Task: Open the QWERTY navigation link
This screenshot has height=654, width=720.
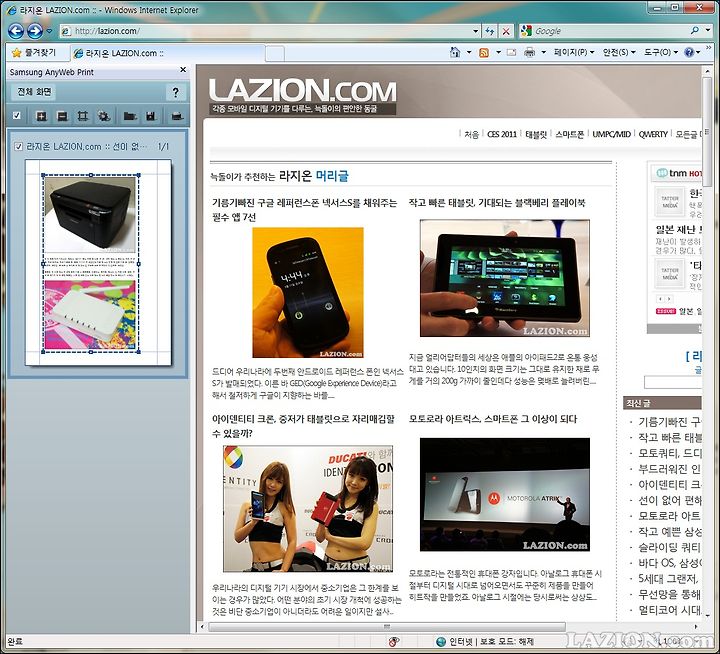Action: (653, 134)
